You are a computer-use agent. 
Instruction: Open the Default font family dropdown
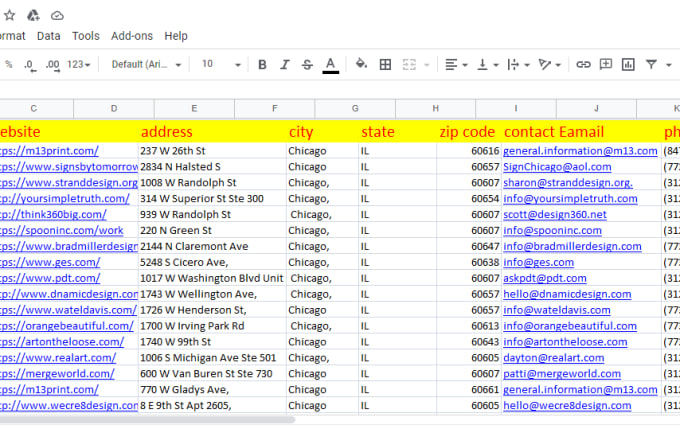point(146,65)
